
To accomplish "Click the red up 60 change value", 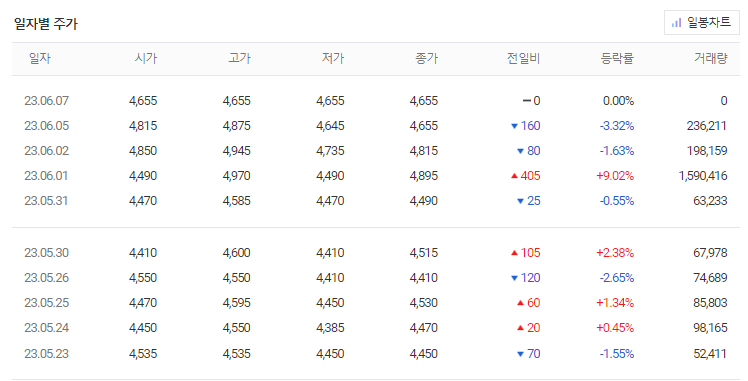I will tap(529, 303).
